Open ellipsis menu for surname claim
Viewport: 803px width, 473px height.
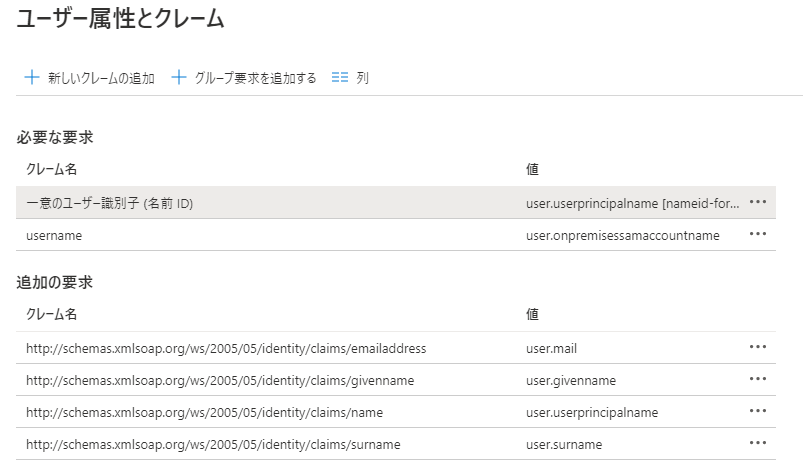(757, 443)
